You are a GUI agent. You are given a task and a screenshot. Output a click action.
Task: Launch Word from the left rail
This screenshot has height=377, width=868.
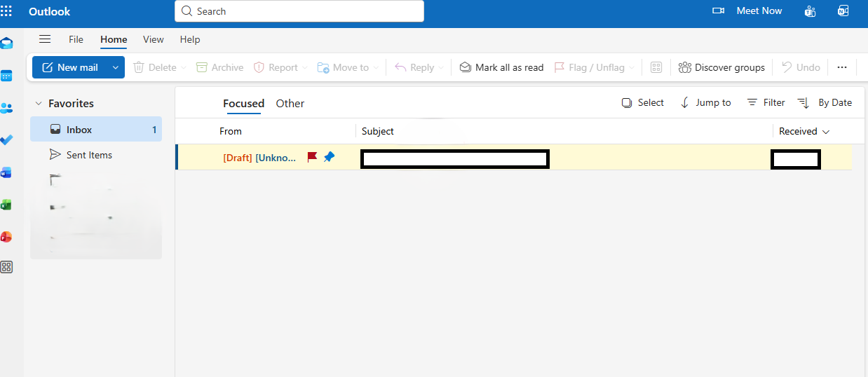6,172
